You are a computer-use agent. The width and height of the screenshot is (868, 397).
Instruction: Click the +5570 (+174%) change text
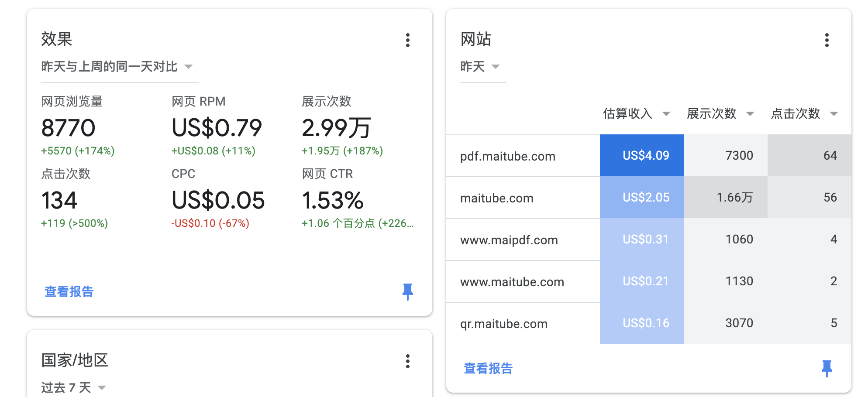pyautogui.click(x=78, y=151)
